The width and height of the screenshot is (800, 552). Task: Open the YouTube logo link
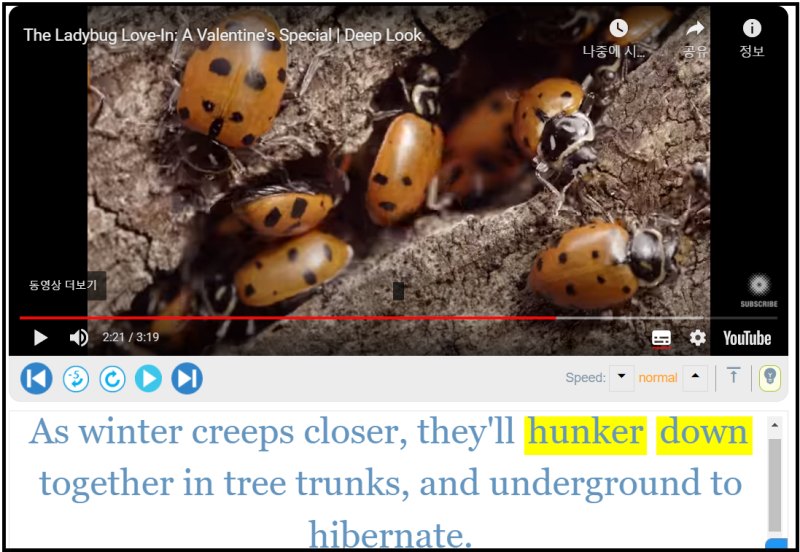click(747, 338)
